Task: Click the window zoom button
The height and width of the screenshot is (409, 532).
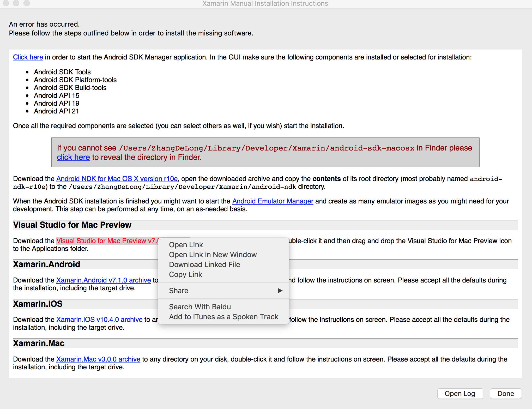Action: [x=27, y=3]
